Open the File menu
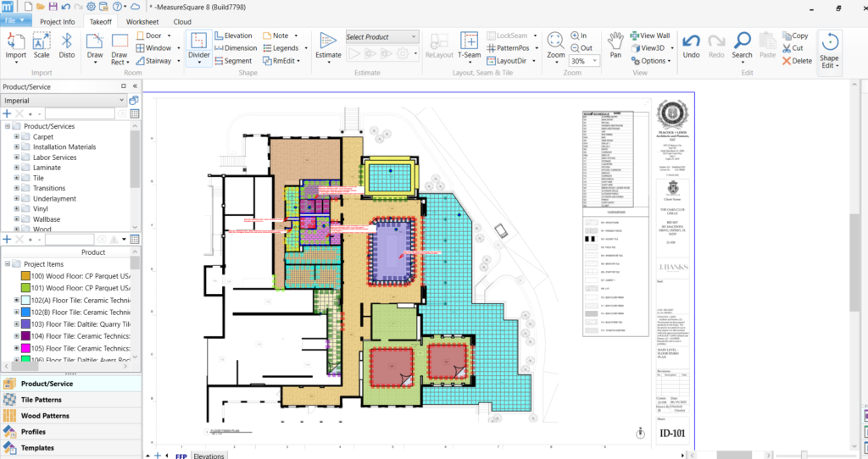Viewport: 868px width, 459px height. (15, 20)
